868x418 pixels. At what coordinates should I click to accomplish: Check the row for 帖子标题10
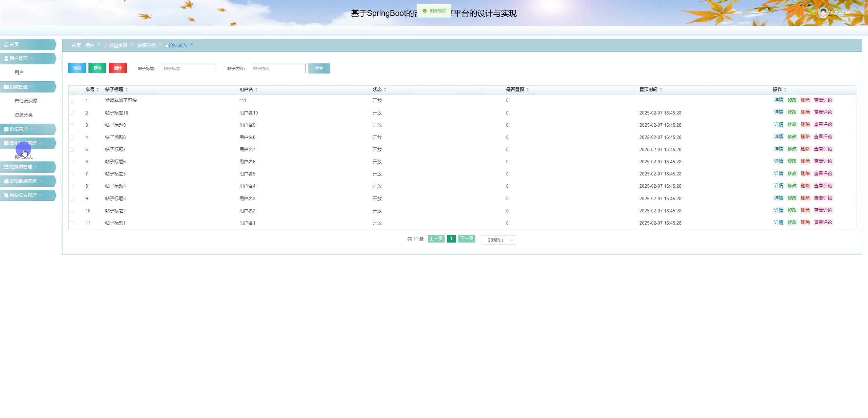[72, 113]
